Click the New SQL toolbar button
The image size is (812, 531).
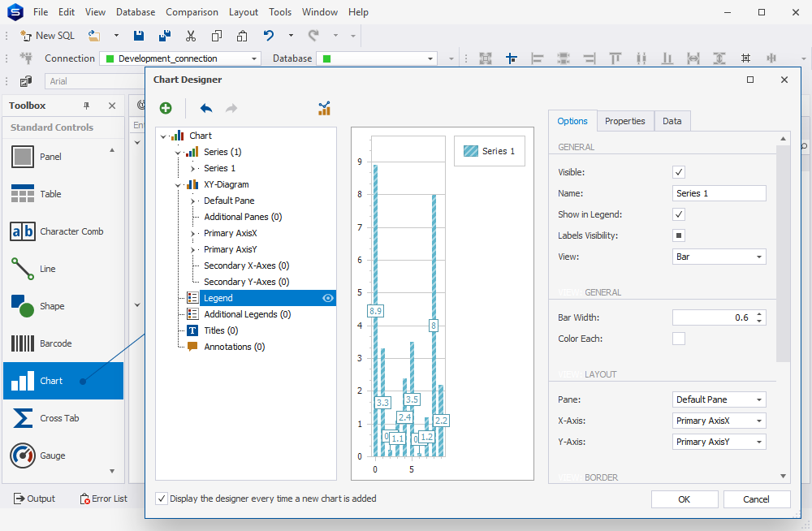point(48,36)
